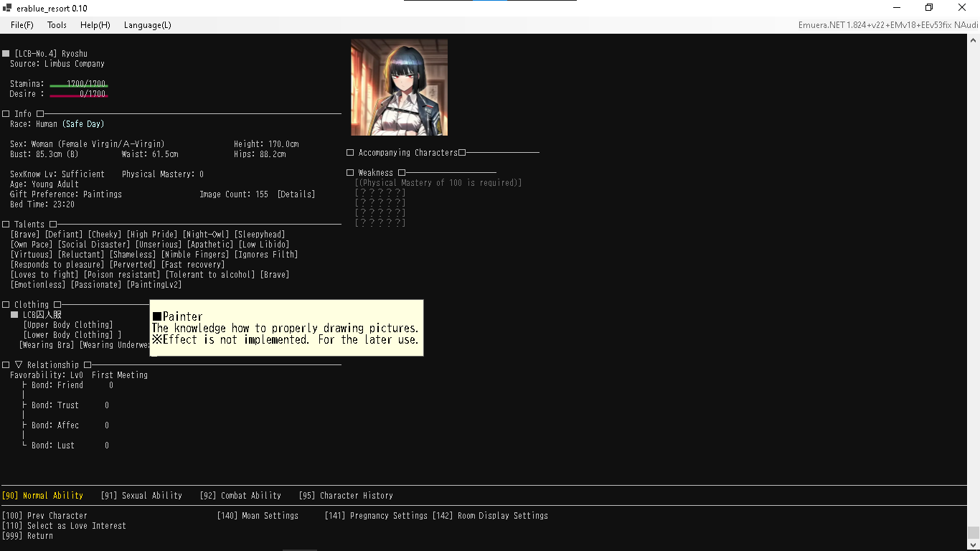Click the [Poison resistant] talent
This screenshot has height=551, width=980.
point(122,275)
